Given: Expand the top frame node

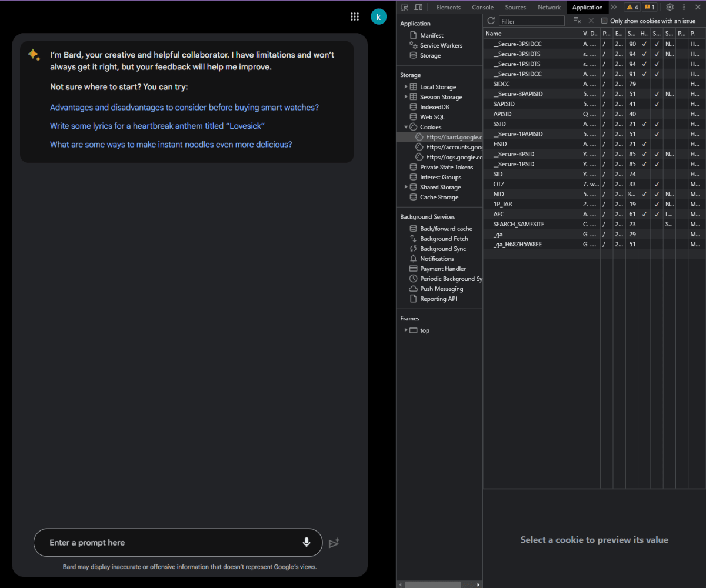Looking at the screenshot, I should coord(406,330).
